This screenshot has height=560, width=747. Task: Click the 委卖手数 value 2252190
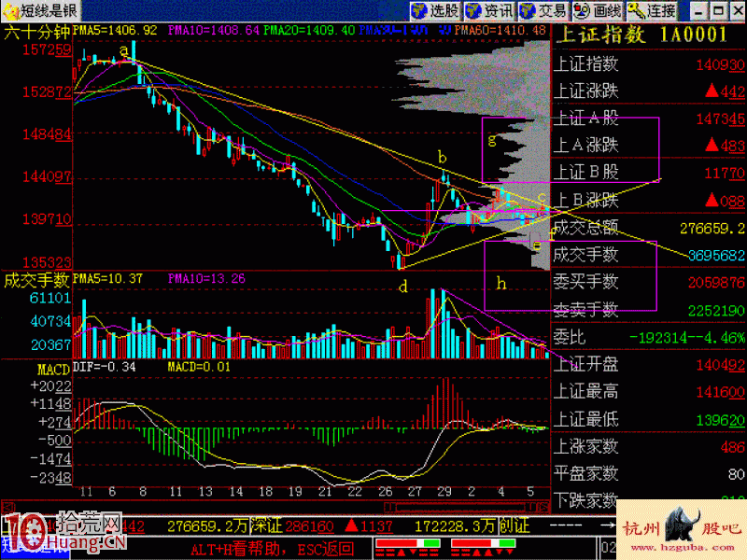pos(716,311)
